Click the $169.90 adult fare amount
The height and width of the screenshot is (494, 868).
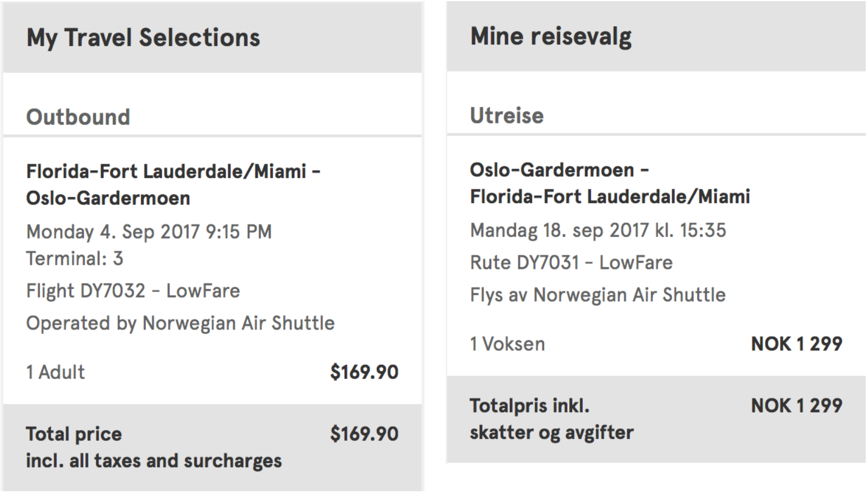(x=364, y=372)
